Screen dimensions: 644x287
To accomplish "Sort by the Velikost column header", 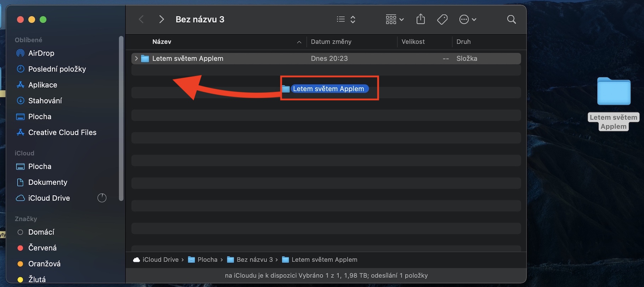I will point(413,42).
